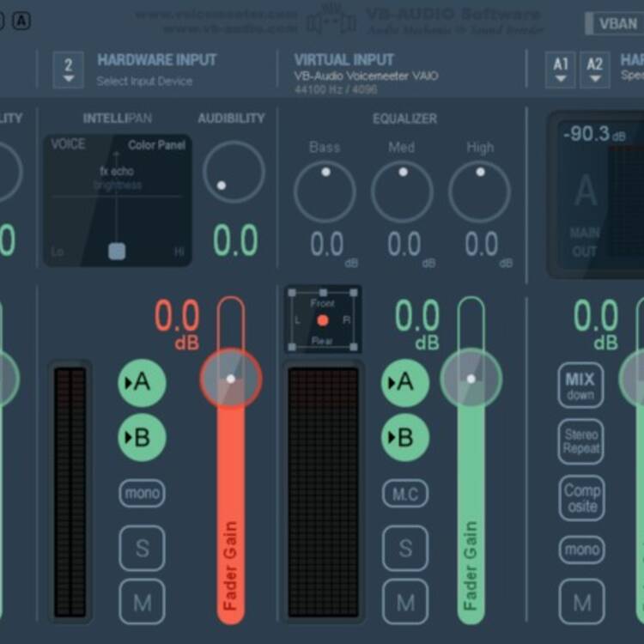644x644 pixels.
Task: Click the Audibility 0.0 value
Action: point(235,240)
